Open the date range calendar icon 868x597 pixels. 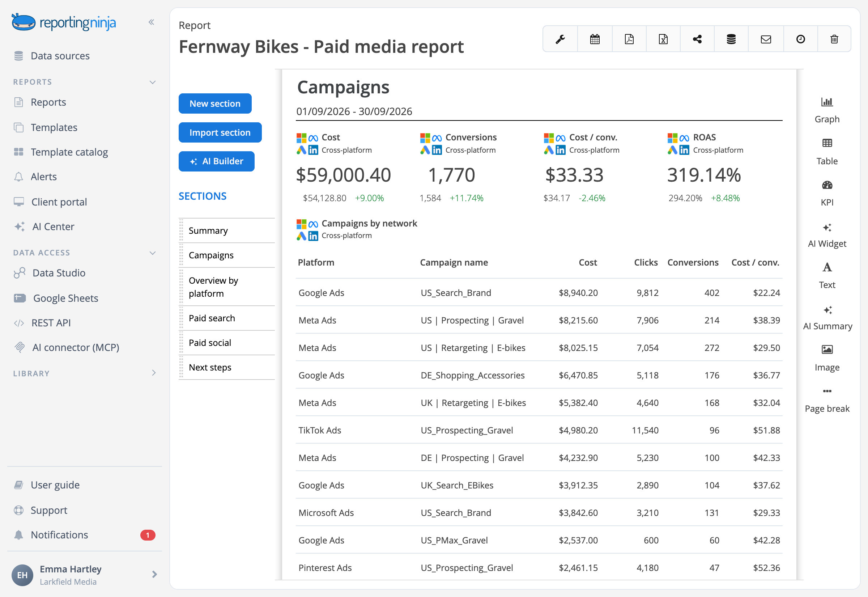pyautogui.click(x=595, y=39)
